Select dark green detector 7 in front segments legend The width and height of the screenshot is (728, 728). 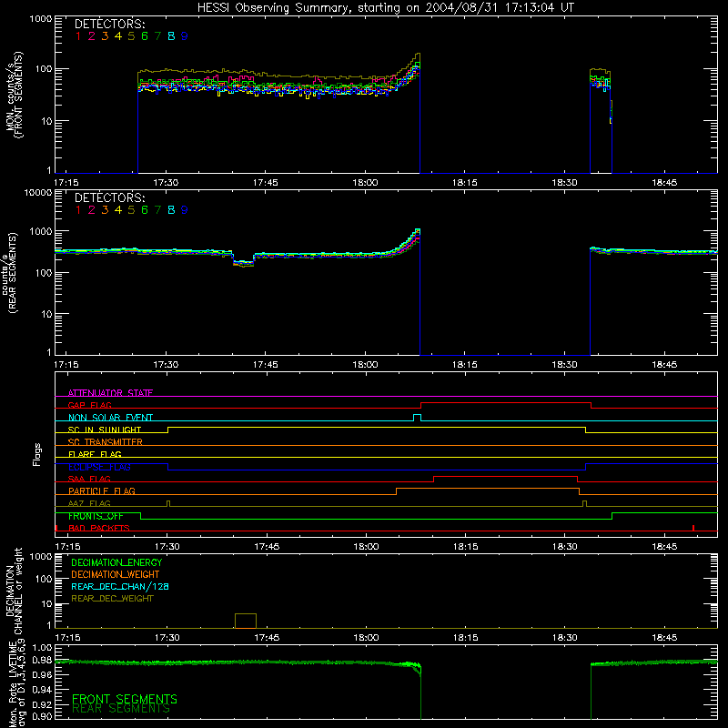(x=157, y=36)
